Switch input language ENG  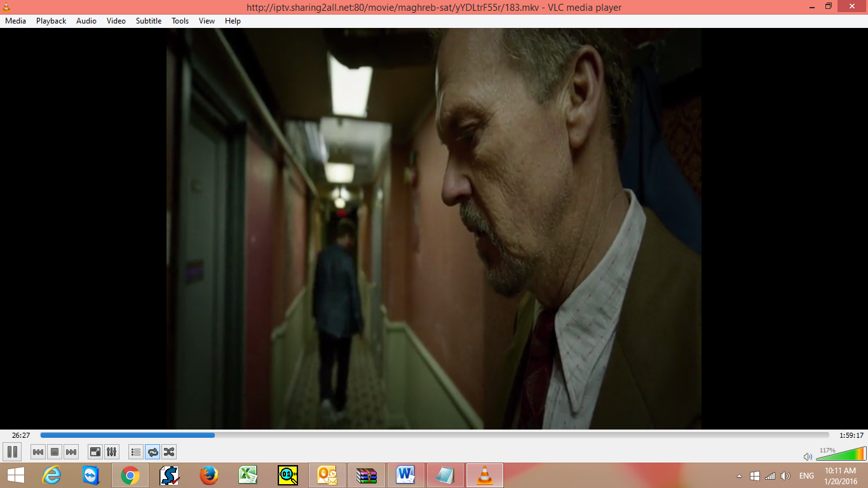tap(806, 476)
